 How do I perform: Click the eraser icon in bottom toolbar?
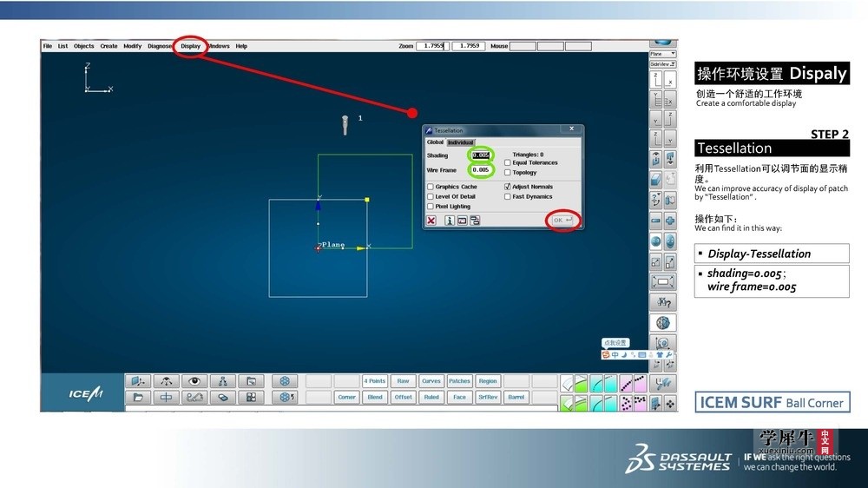tap(222, 397)
